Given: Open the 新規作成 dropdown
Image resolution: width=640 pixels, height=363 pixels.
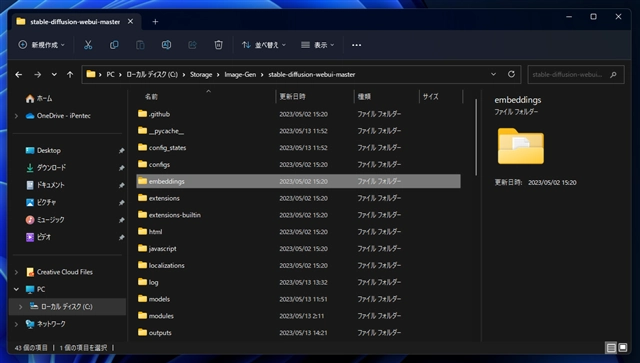Looking at the screenshot, I should click(41, 45).
